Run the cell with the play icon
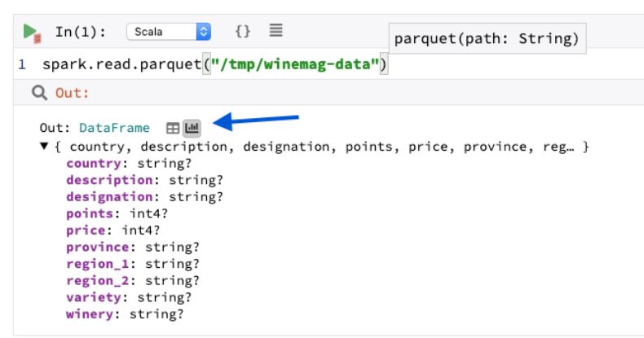 coord(31,33)
